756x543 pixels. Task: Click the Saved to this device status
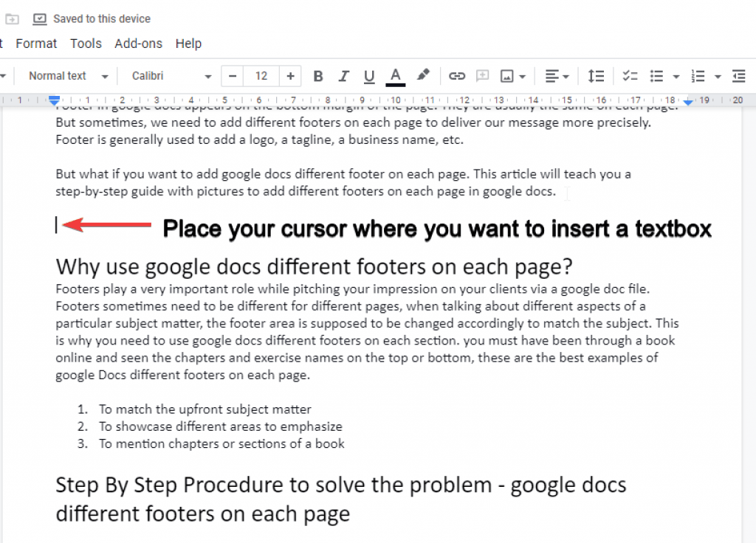tap(102, 18)
